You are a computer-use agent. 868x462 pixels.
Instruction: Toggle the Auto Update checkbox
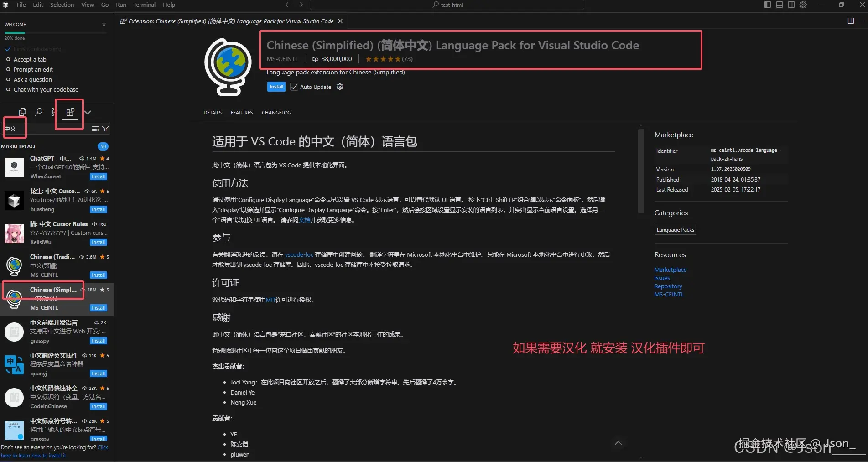(x=294, y=87)
